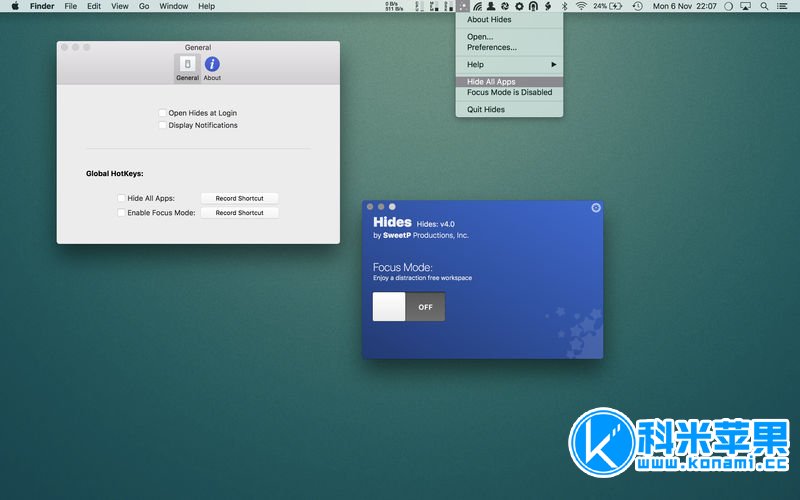Click the person silhouette menu bar icon

491,6
